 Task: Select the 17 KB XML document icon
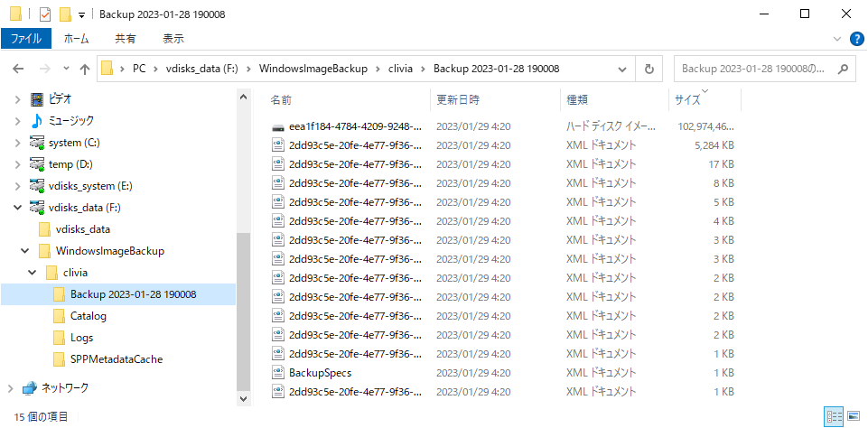click(x=278, y=164)
